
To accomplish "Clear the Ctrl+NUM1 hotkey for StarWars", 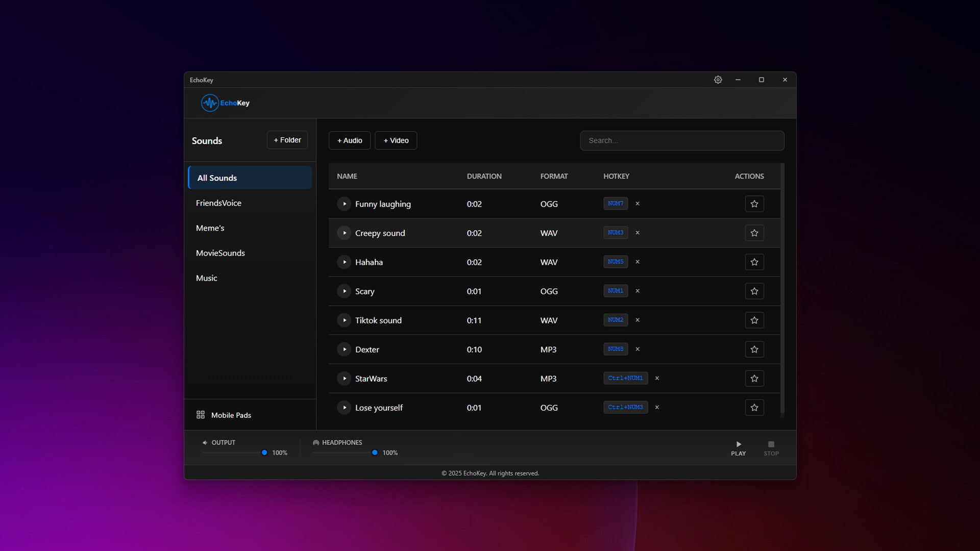I will tap(657, 379).
